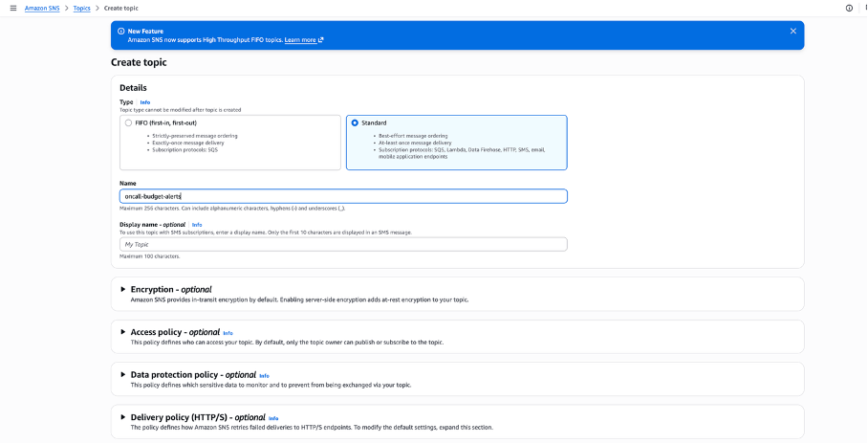This screenshot has width=868, height=444.
Task: Click the external link icon beside Learn more
Action: (321, 40)
